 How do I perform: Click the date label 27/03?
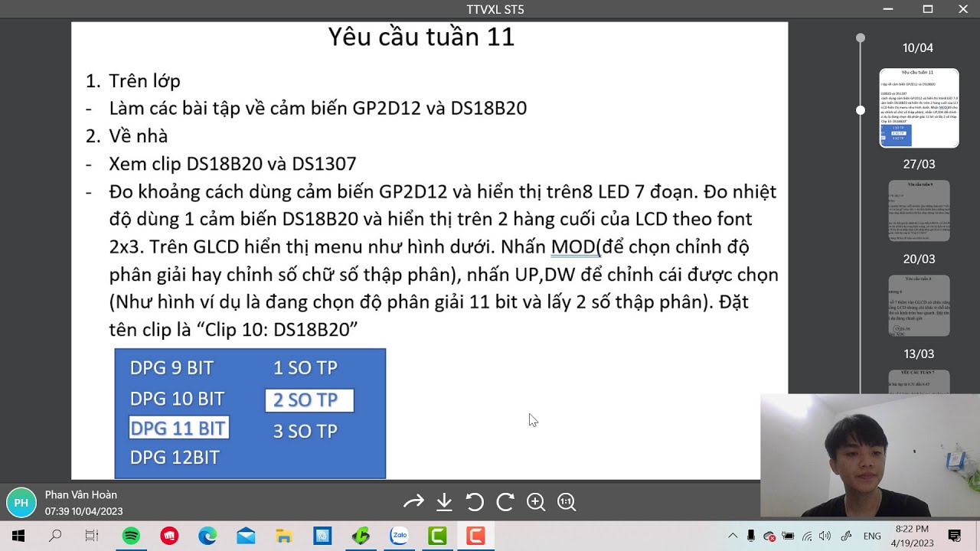[x=919, y=164]
